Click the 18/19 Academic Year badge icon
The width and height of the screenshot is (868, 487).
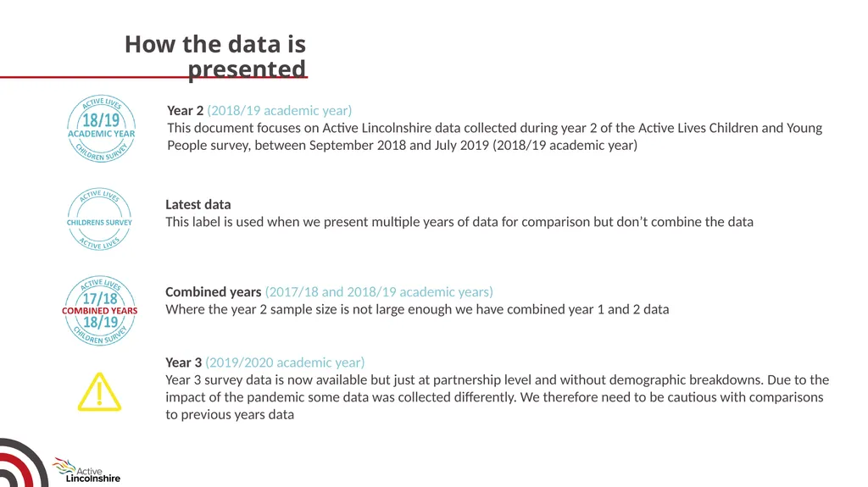(x=102, y=129)
